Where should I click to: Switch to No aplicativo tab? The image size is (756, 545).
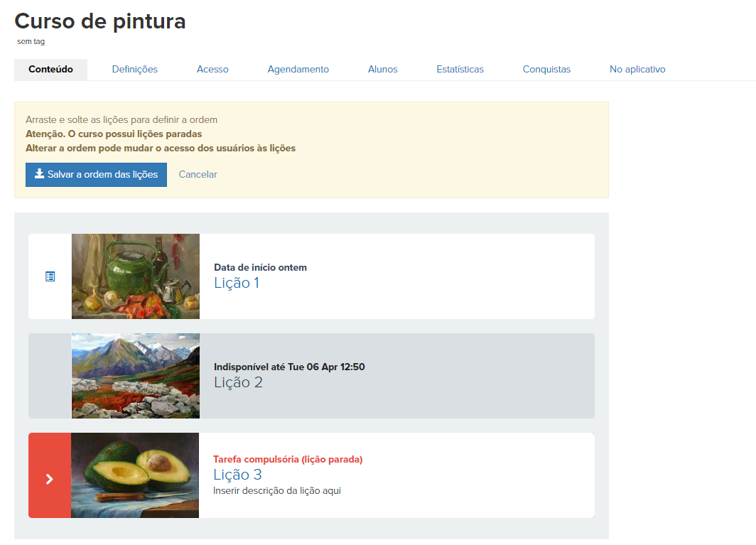coord(637,70)
